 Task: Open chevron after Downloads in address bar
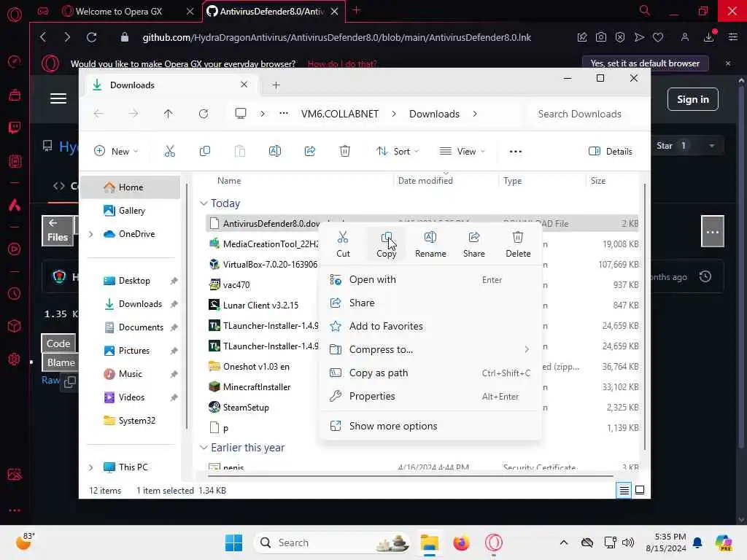coord(475,114)
